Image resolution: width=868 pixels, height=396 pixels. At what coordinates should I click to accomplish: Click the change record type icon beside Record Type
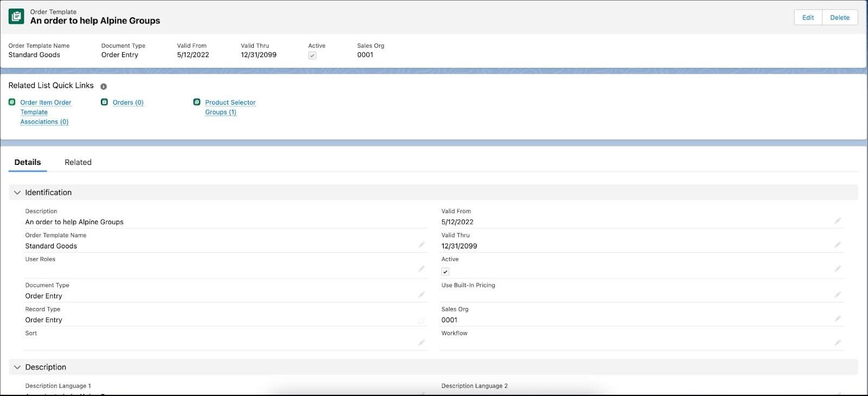coord(422,321)
